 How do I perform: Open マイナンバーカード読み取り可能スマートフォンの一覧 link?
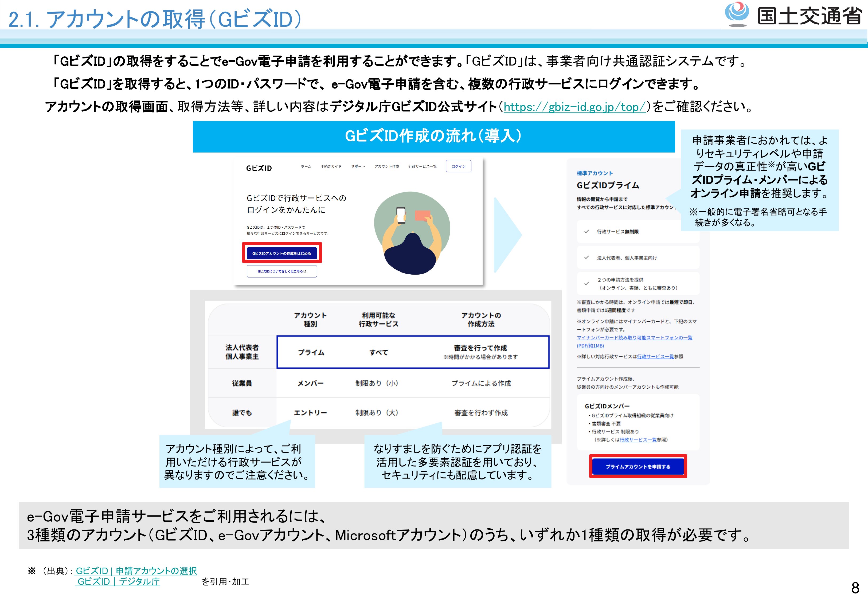click(634, 338)
